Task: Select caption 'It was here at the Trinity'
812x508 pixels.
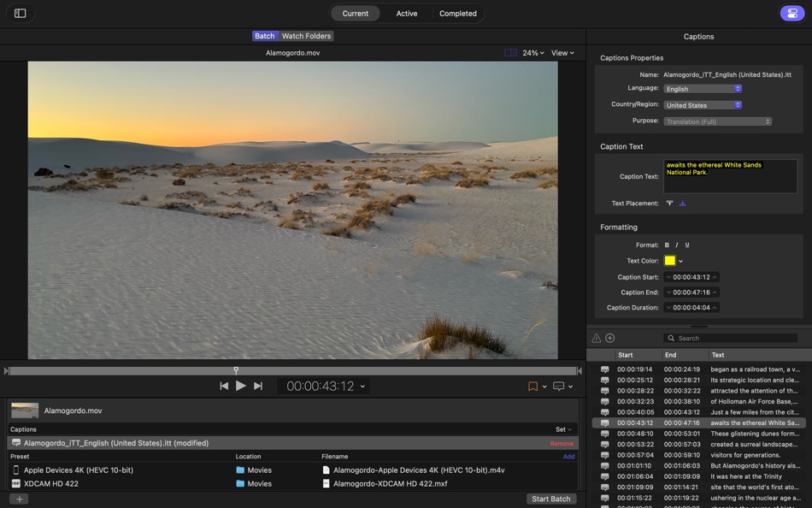Action: (698, 477)
